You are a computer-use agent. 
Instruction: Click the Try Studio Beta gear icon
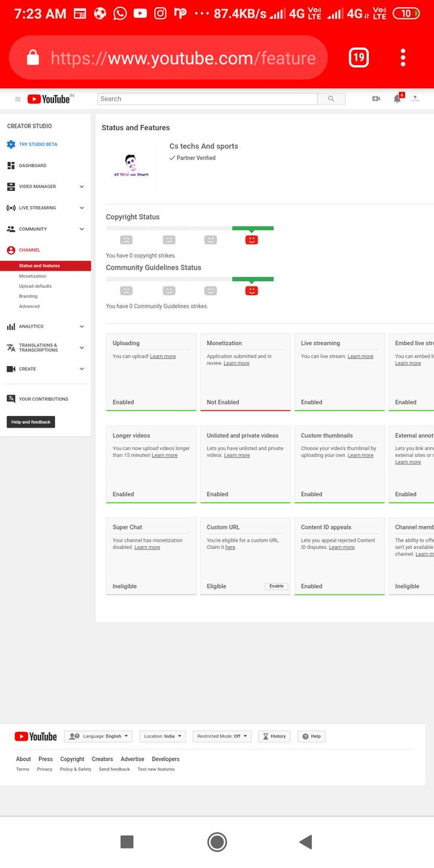(11, 145)
